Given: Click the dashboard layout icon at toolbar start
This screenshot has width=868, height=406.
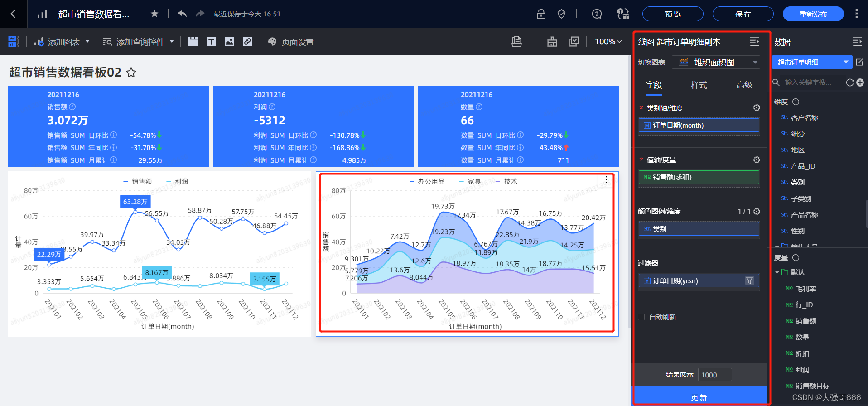Looking at the screenshot, I should click(x=13, y=42).
